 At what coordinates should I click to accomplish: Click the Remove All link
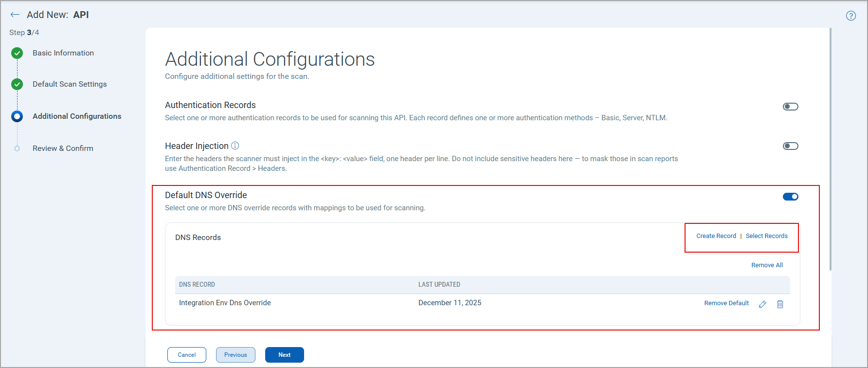(767, 265)
